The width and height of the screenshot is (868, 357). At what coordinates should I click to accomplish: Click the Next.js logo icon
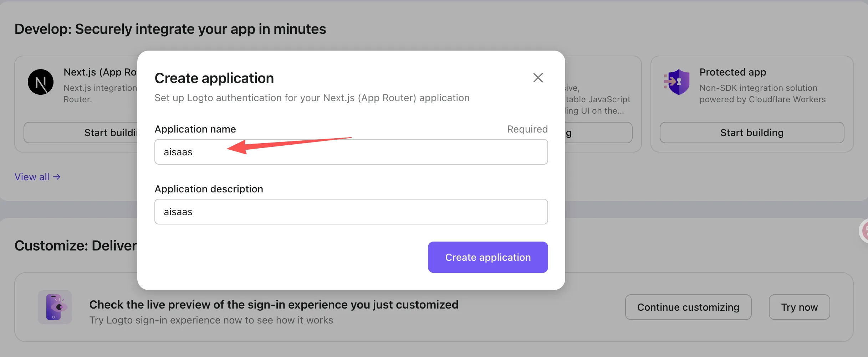[41, 82]
